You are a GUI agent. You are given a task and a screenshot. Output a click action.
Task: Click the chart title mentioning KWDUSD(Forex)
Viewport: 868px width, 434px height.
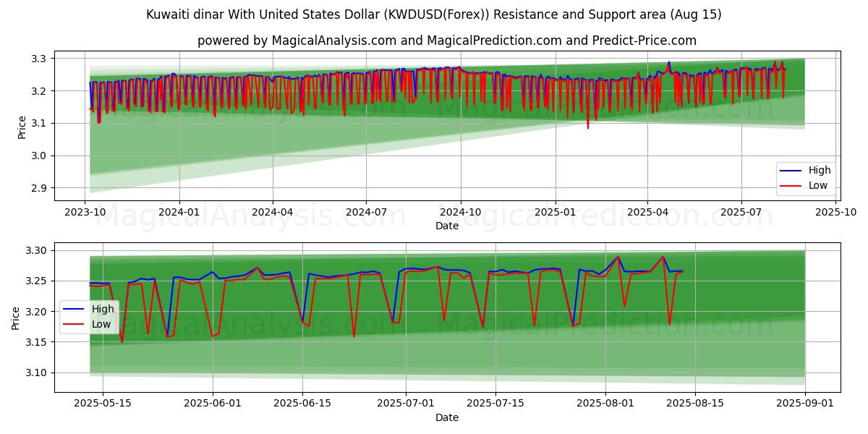[x=434, y=14]
